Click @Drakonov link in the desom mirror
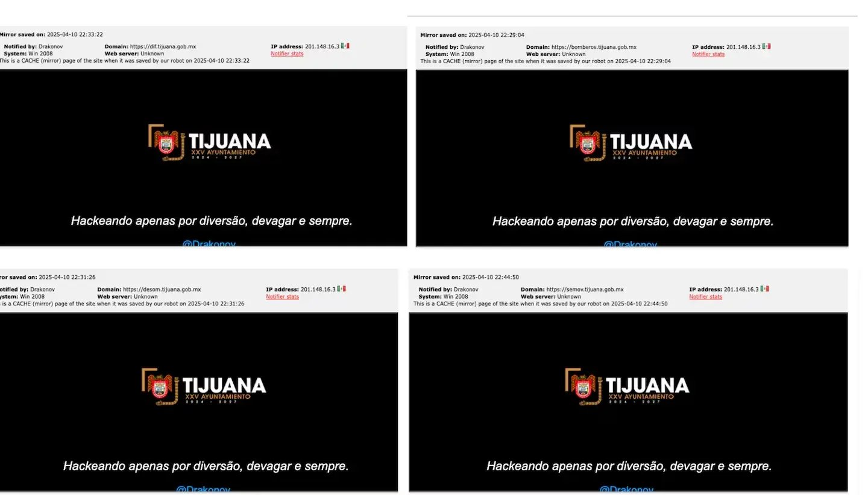Viewport: 868px width, 495px height. (x=203, y=488)
